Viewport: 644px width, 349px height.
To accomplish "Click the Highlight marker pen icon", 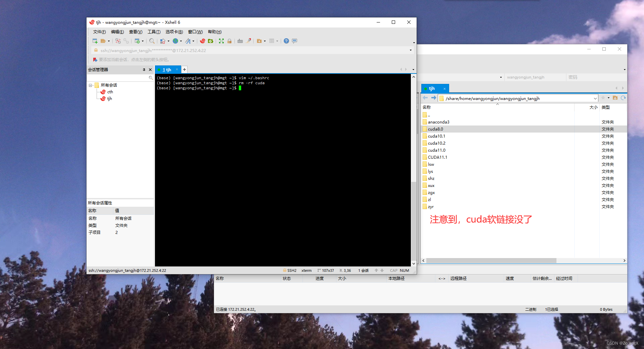I will tap(249, 41).
